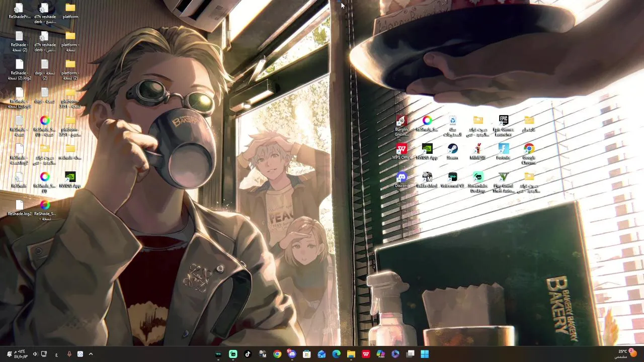Open network settings from system tray
644x362 pixels.
(44, 354)
